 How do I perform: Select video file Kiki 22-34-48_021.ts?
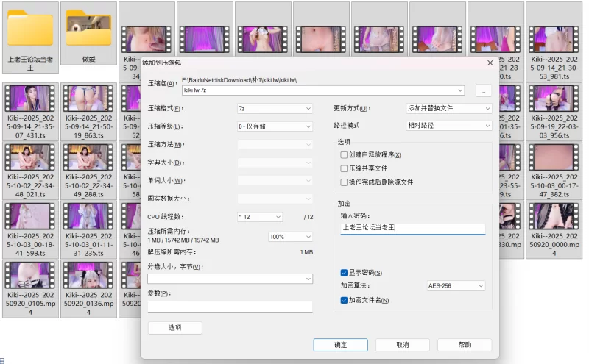[30, 157]
